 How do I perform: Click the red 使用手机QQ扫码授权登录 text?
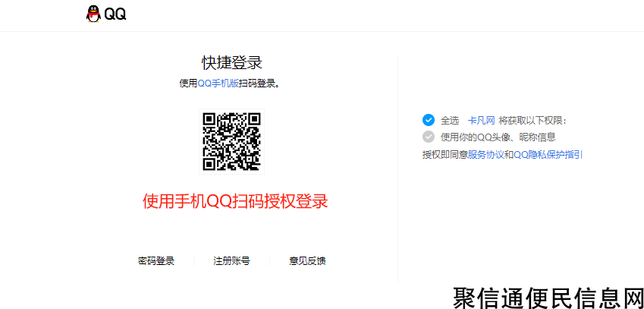[235, 201]
